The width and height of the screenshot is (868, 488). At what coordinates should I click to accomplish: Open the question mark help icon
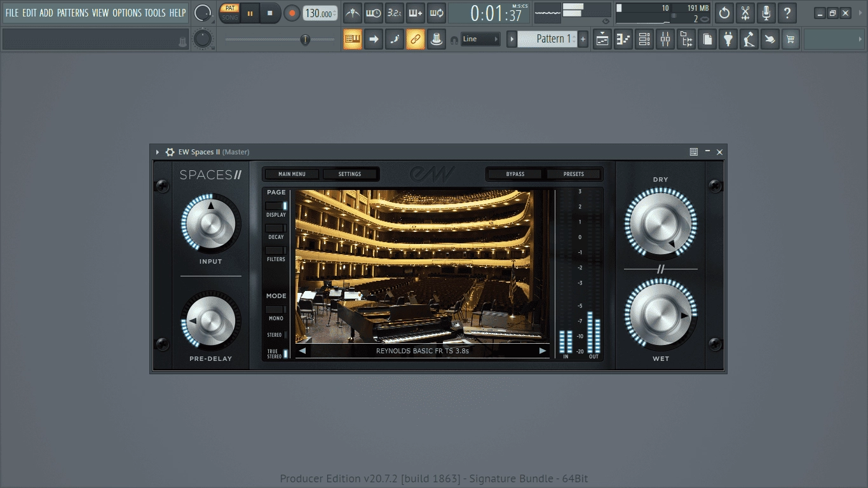pos(787,13)
